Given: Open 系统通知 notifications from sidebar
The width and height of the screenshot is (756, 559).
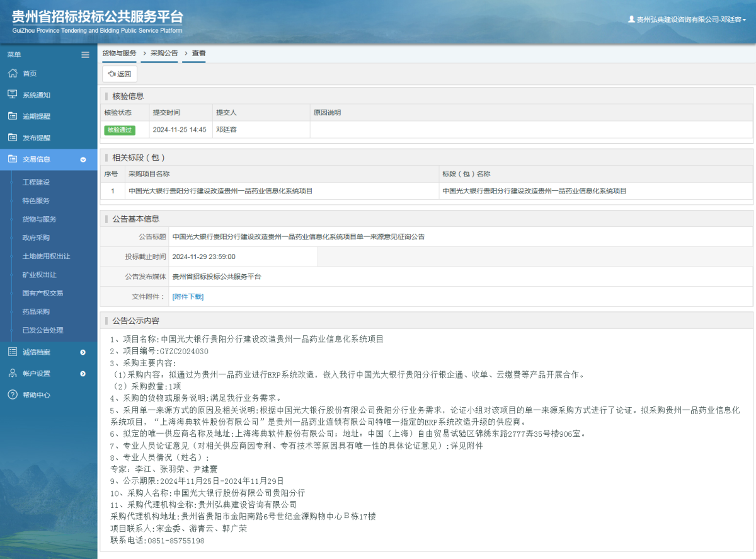Looking at the screenshot, I should point(13,95).
